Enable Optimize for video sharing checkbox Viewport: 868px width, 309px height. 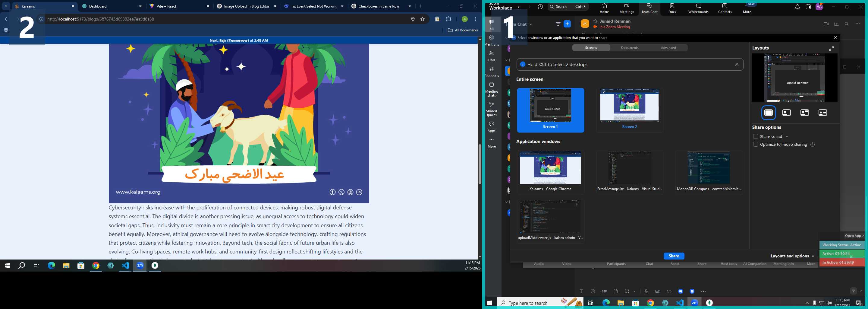[x=756, y=144]
